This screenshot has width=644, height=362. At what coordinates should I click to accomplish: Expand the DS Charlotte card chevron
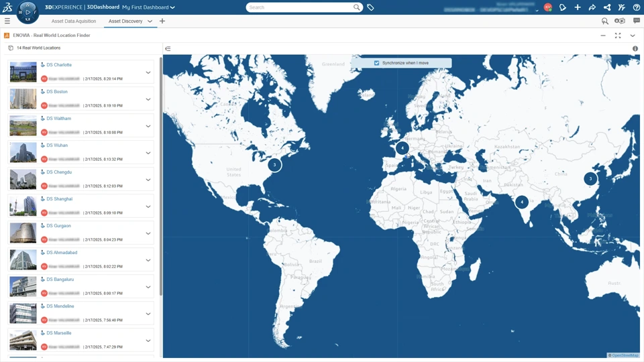[x=148, y=72]
